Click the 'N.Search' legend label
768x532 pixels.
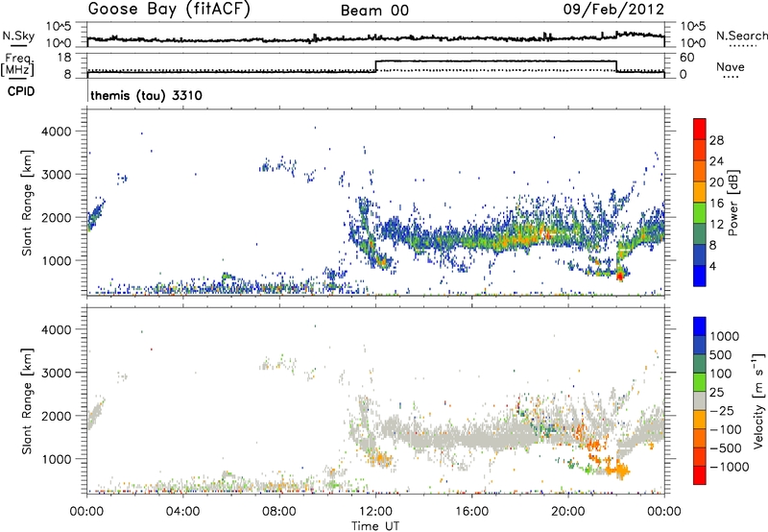click(x=741, y=36)
